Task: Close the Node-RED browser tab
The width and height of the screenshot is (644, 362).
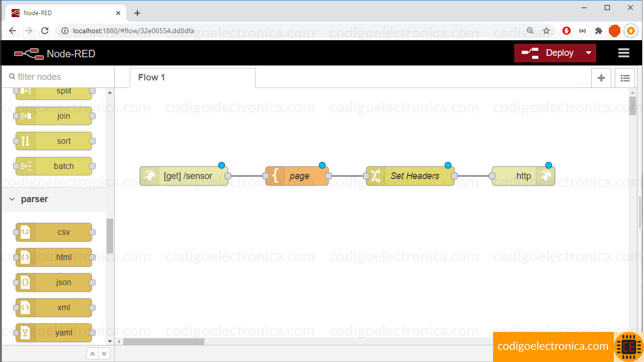Action: [x=119, y=13]
